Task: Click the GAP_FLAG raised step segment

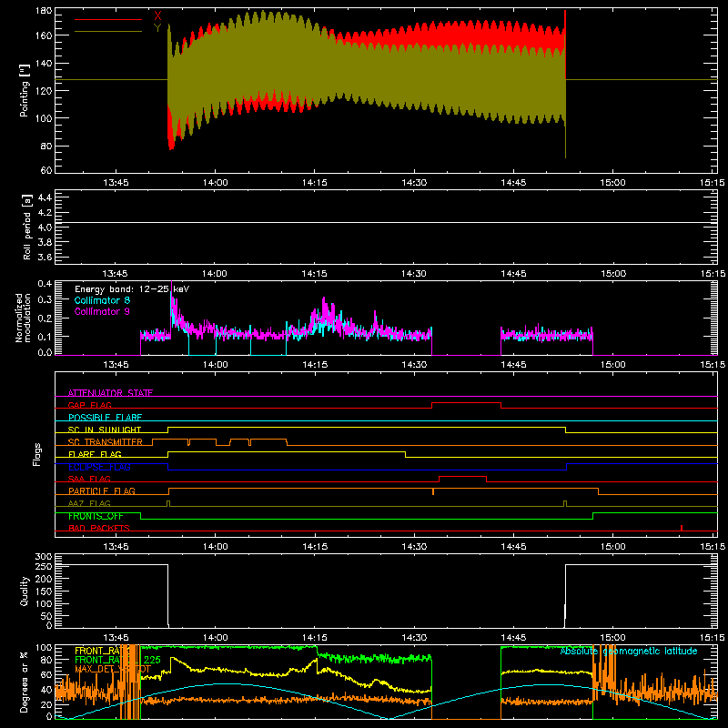Action: (466, 402)
